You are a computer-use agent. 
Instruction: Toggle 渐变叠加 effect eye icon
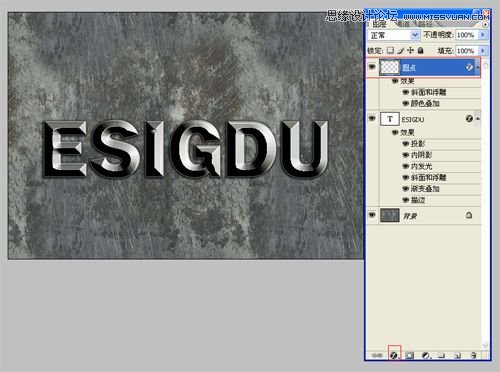[x=405, y=189]
